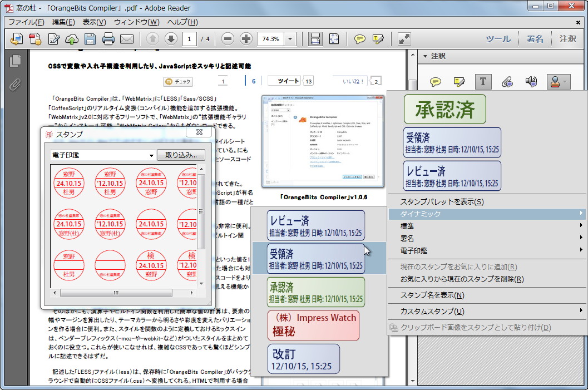Viewport: 588px width, 390px height.
Task: Print the document with printer icon
Action: 108,38
